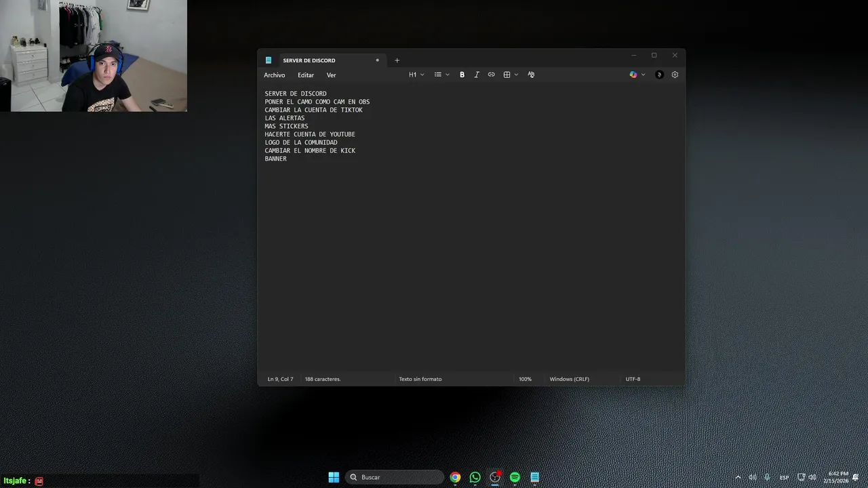Toggle bold formatting in Notepad
The image size is (868, 488).
pyautogui.click(x=462, y=75)
